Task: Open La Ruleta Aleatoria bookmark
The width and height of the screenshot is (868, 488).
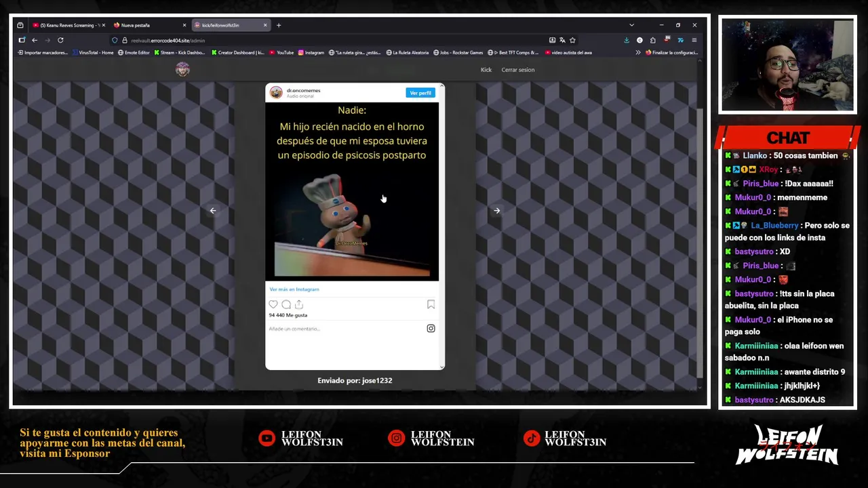Action: click(x=408, y=52)
